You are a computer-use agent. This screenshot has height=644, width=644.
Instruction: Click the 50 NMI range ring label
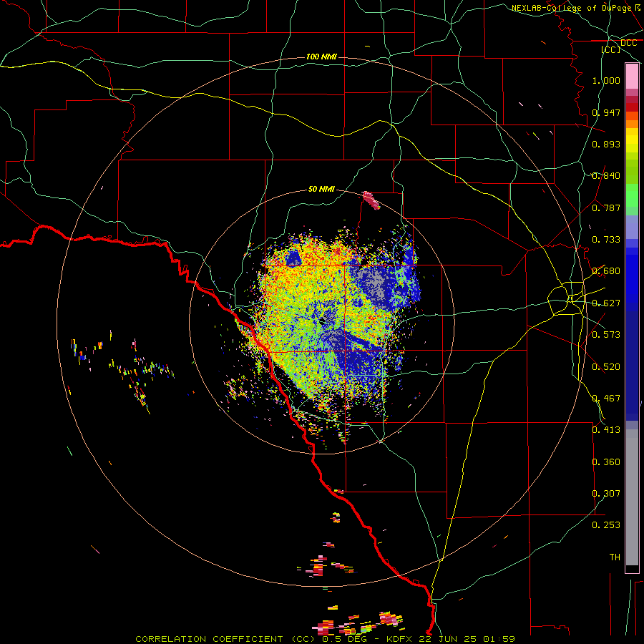pyautogui.click(x=321, y=189)
